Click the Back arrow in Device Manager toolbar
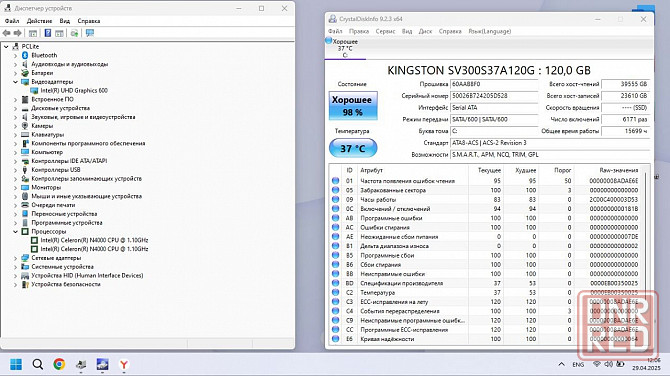Image resolution: width=670 pixels, height=376 pixels. point(6,33)
